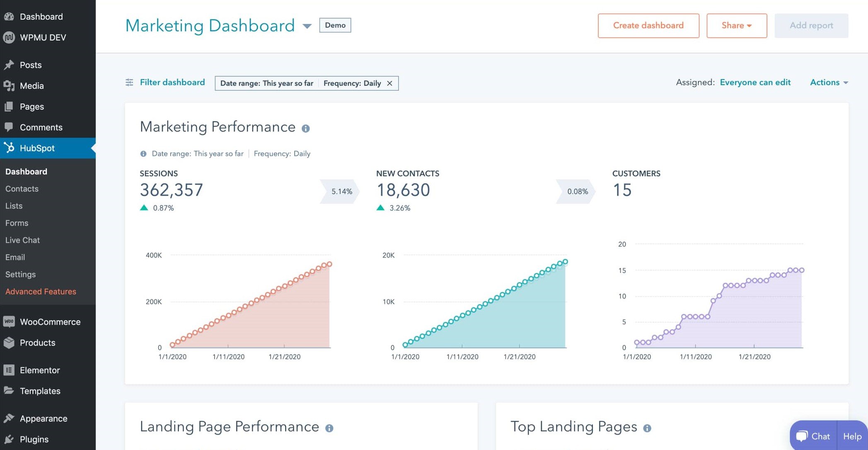Click the WooCommerce icon in sidebar
This screenshot has width=868, height=450.
pyautogui.click(x=9, y=321)
